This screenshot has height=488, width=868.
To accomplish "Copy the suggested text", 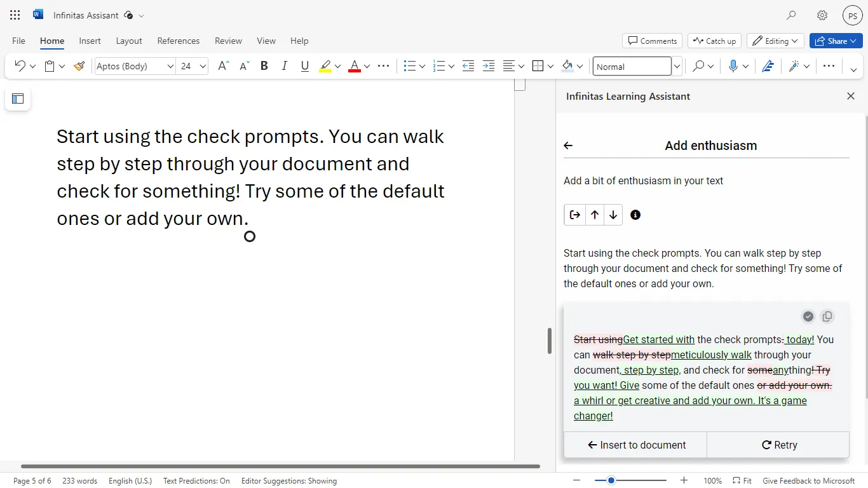I will pos(827,316).
